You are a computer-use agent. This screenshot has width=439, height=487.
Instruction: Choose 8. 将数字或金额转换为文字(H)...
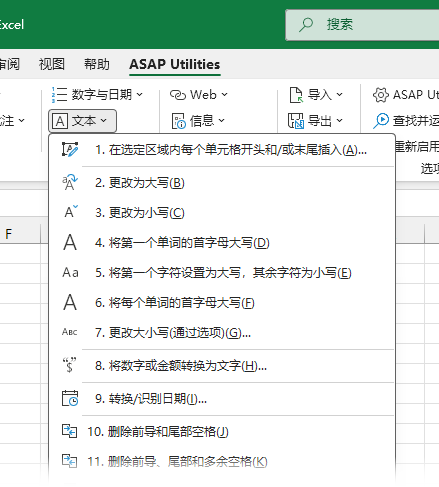[x=222, y=366]
